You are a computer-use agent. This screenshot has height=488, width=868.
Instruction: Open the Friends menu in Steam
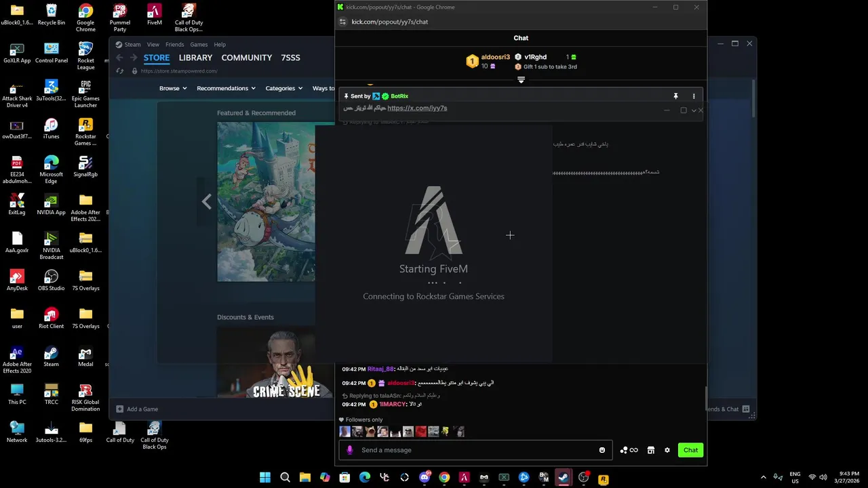pyautogui.click(x=175, y=45)
